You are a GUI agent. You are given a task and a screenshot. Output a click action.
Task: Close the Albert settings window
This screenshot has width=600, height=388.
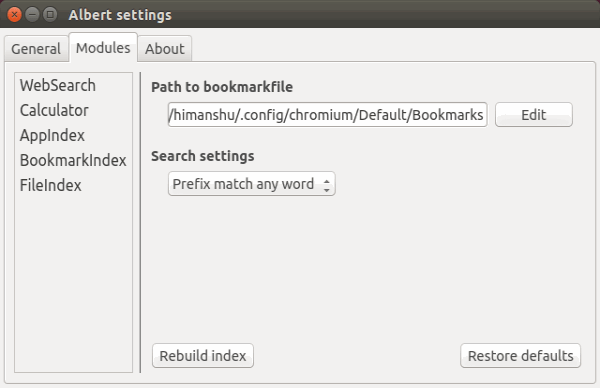click(x=15, y=15)
